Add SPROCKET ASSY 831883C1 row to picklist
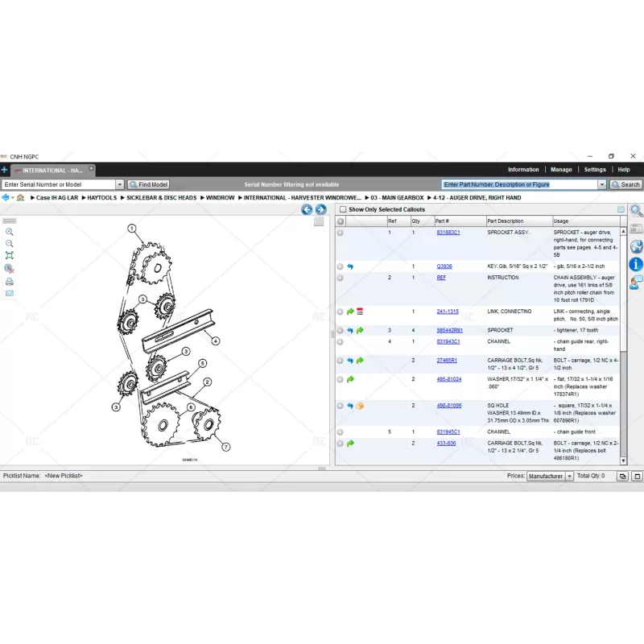Screen dimensions: 644x644 click(340, 233)
